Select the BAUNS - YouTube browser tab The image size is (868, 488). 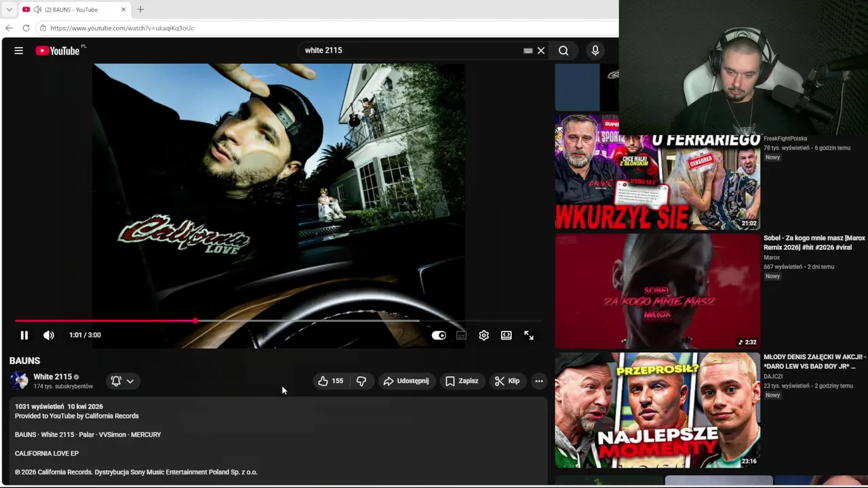pos(75,9)
